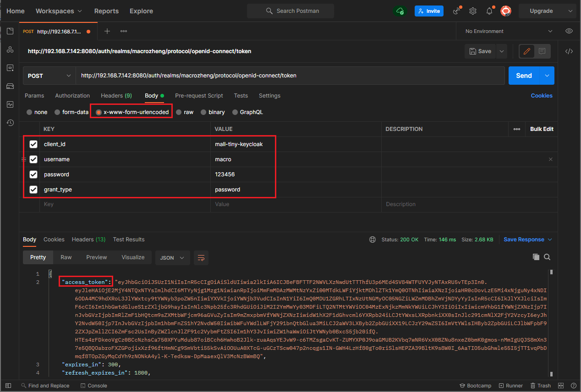Open the Save Response dropdown

tap(528, 240)
